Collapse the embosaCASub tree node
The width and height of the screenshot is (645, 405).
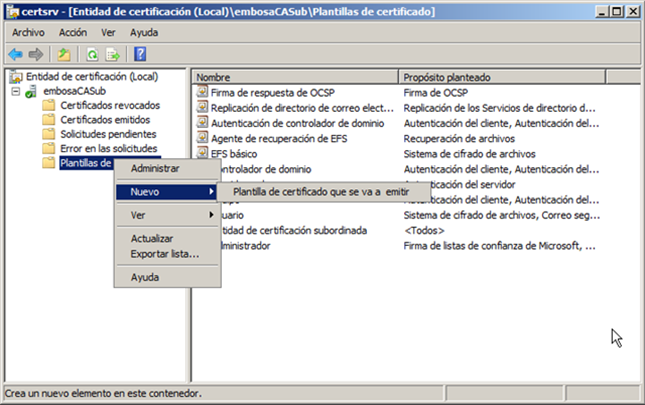tap(16, 91)
